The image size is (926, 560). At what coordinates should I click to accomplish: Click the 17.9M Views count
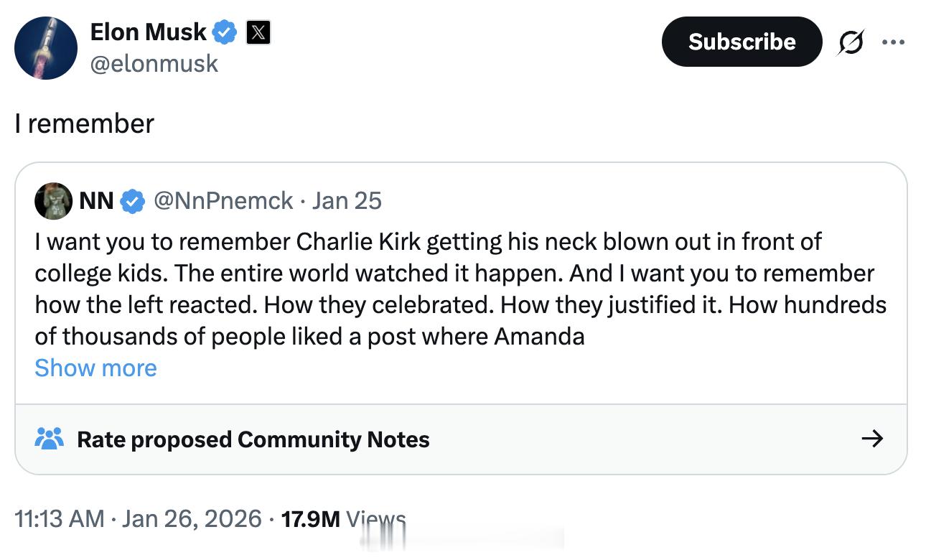(x=343, y=518)
